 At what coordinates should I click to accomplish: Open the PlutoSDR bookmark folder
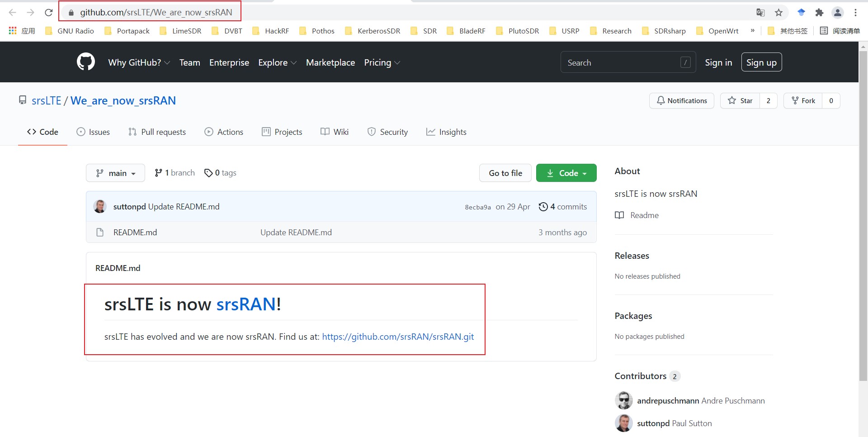point(517,31)
